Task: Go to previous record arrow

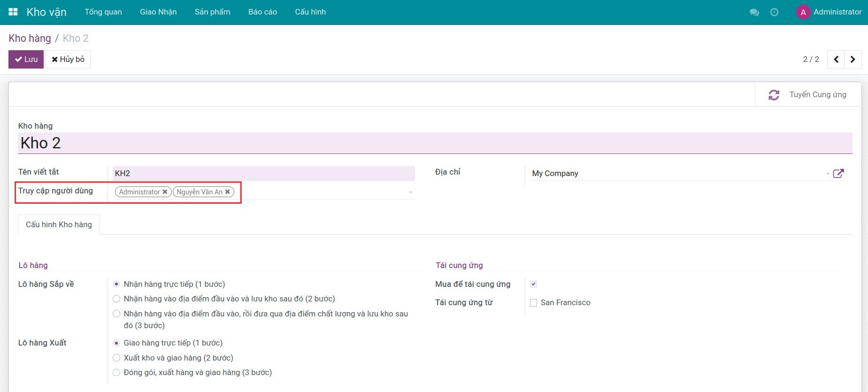Action: [836, 60]
